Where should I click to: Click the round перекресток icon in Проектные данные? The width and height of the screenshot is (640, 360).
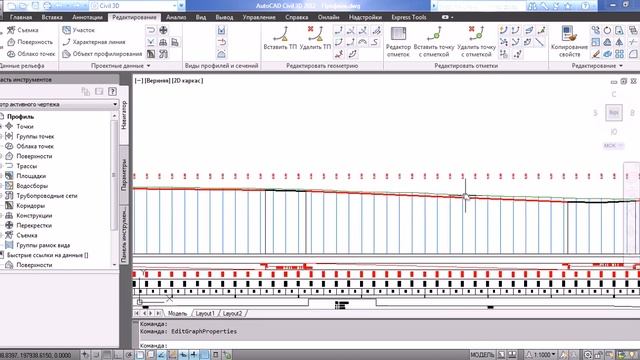(x=163, y=30)
